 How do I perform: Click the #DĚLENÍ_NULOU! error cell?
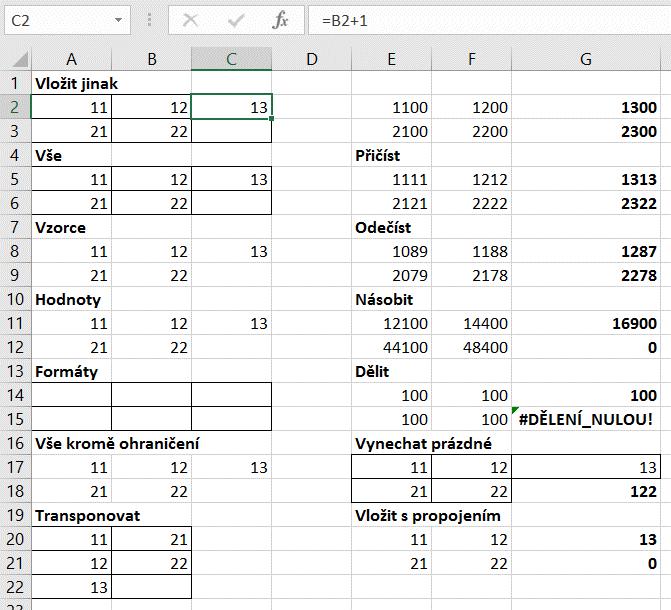(586, 419)
